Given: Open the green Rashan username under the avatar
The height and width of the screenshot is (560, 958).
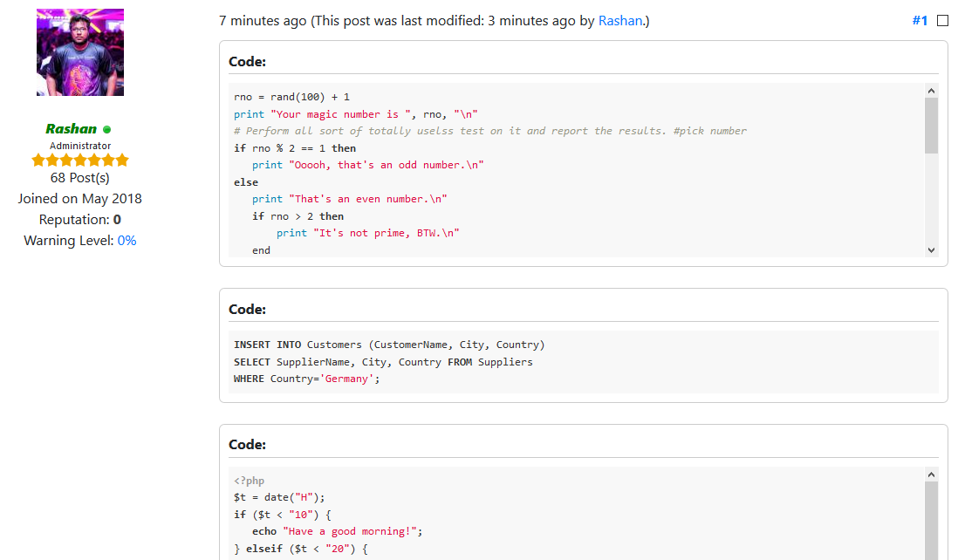Looking at the screenshot, I should (x=71, y=129).
